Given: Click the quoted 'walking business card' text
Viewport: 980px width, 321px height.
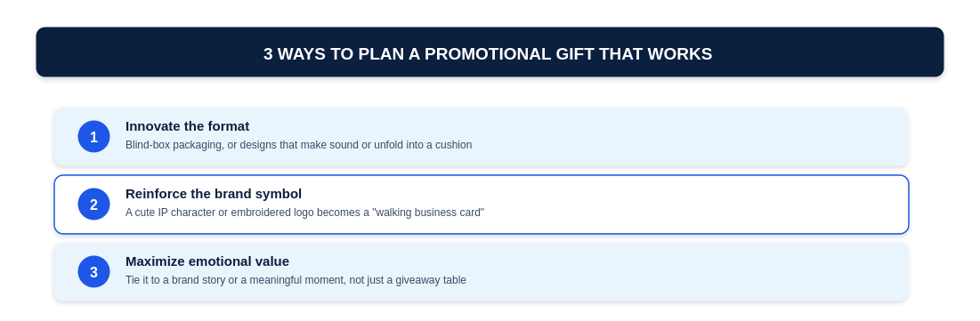Looking at the screenshot, I should click(x=428, y=213).
